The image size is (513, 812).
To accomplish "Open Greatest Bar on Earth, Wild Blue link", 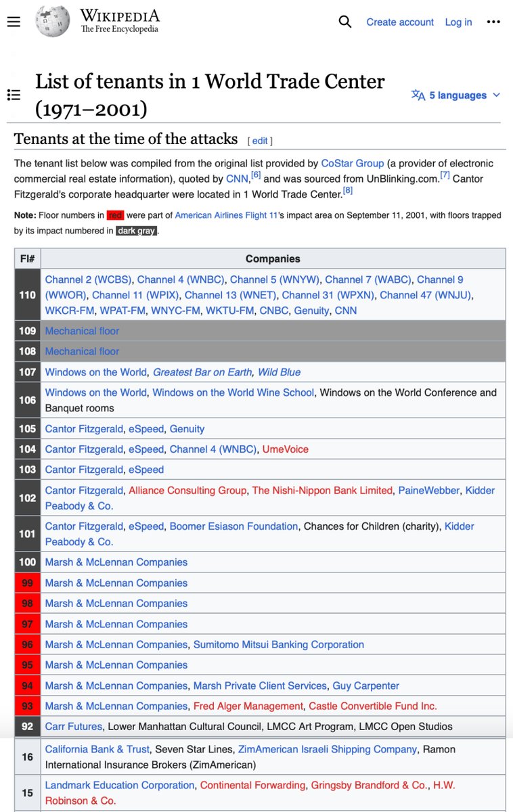I will click(227, 372).
